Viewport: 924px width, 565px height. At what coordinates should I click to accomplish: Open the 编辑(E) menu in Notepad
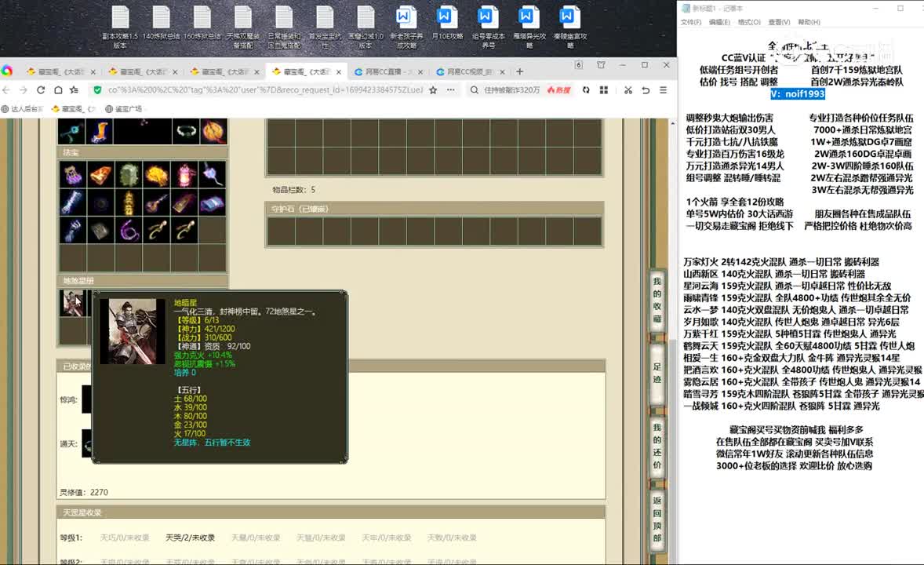click(x=719, y=22)
